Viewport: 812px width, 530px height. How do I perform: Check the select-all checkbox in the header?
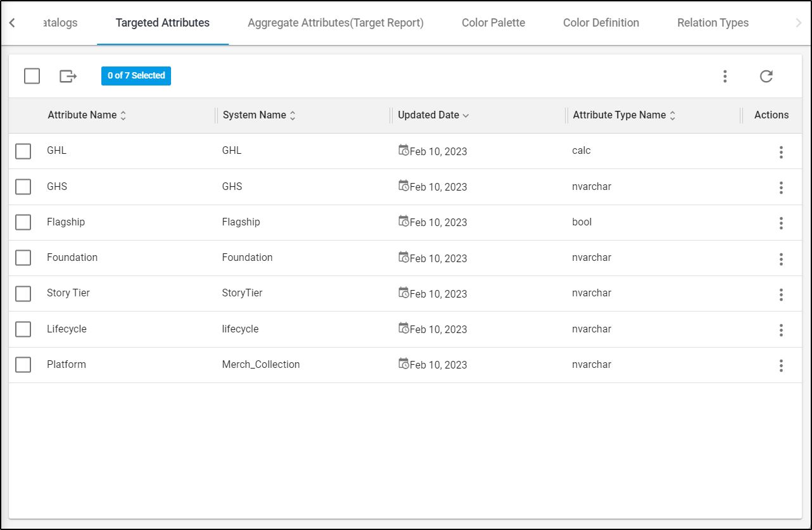pyautogui.click(x=32, y=76)
